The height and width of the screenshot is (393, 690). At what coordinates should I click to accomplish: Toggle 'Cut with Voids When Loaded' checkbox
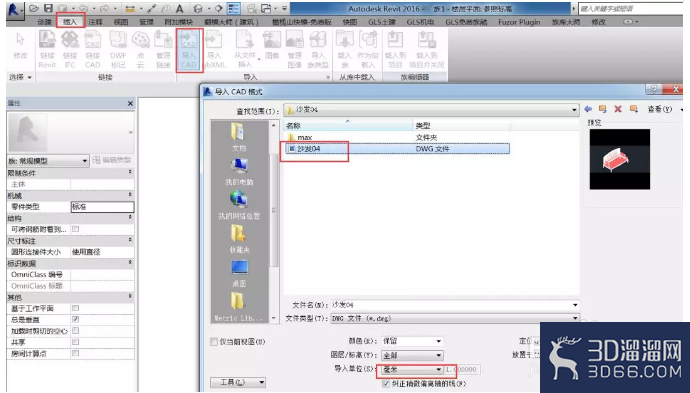pos(76,331)
